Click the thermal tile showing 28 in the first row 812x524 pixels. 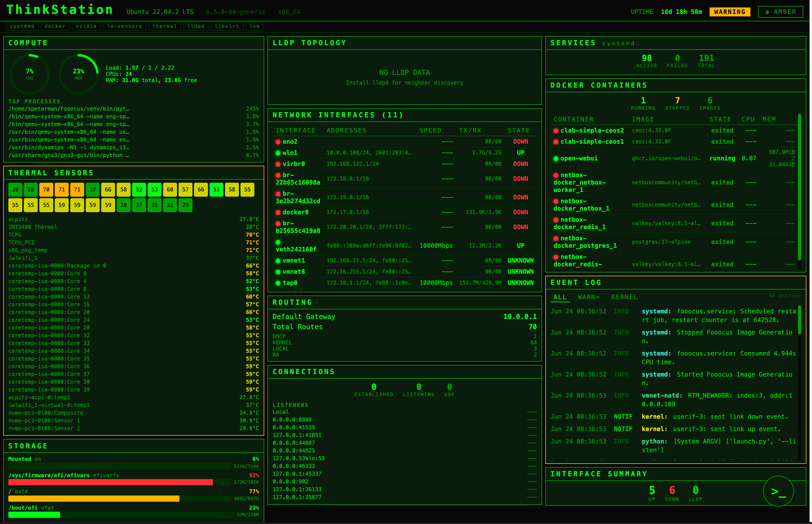tap(15, 190)
